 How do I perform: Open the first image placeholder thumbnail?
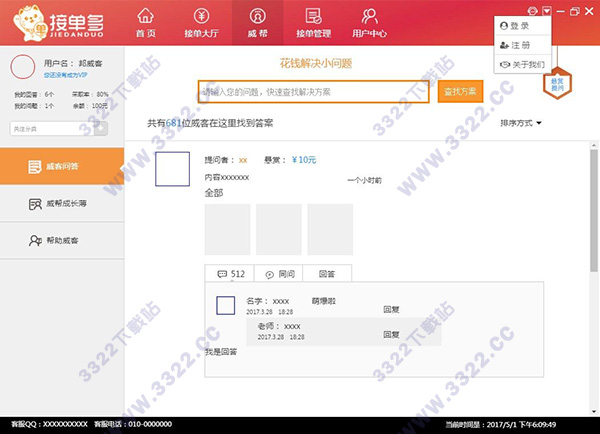coord(227,229)
